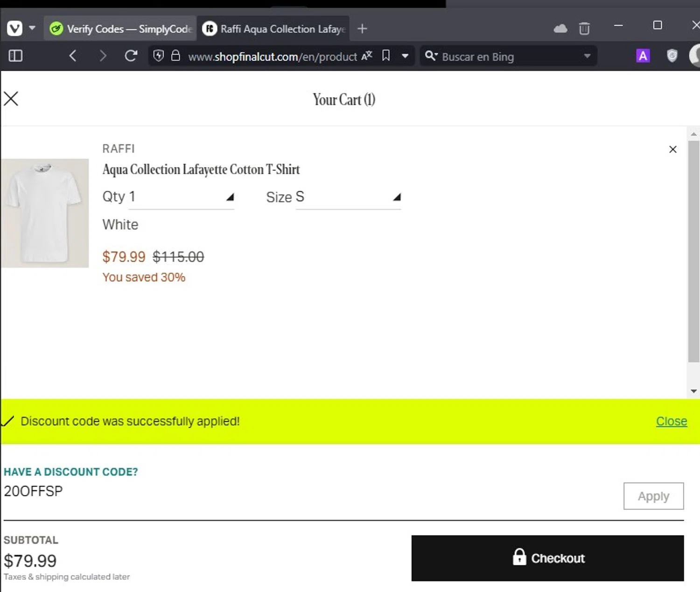700x592 pixels.
Task: Focus the Buscar en Bing search field
Action: [x=509, y=56]
